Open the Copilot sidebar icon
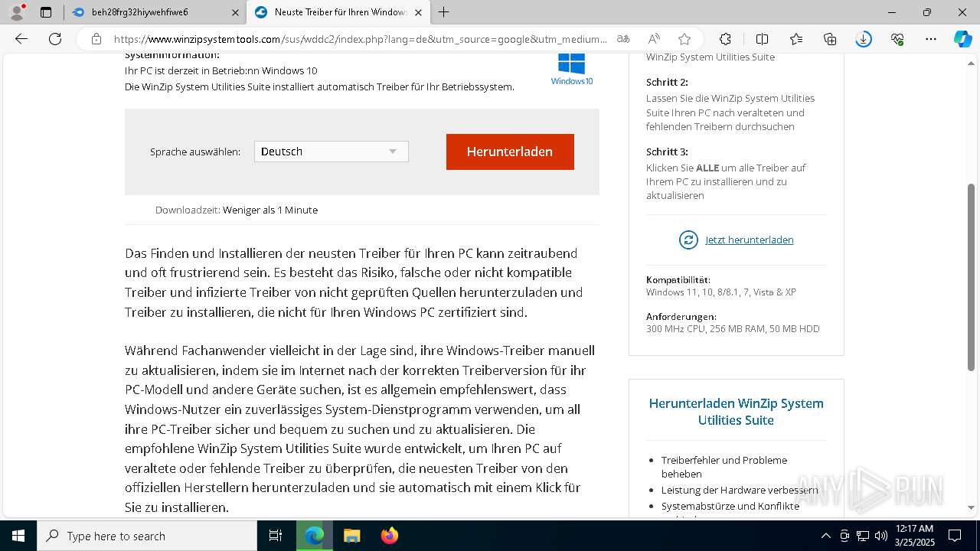The height and width of the screenshot is (551, 980). coord(962,39)
